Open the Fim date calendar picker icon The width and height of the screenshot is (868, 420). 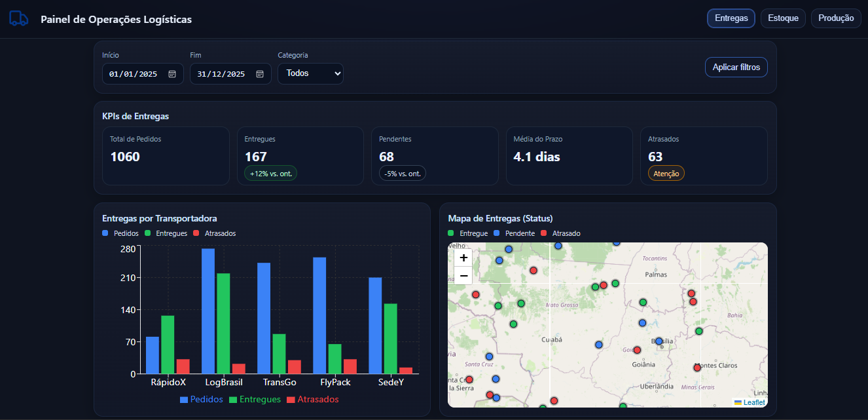click(x=260, y=74)
